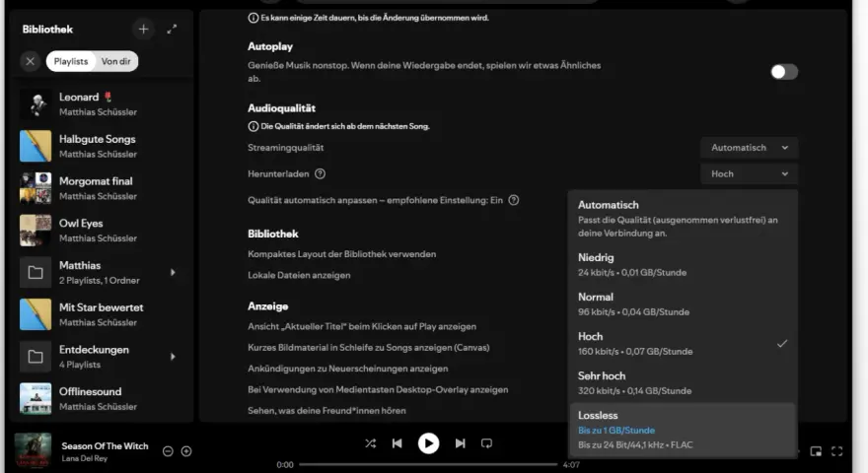
Task: Skip to next track
Action: tap(460, 443)
